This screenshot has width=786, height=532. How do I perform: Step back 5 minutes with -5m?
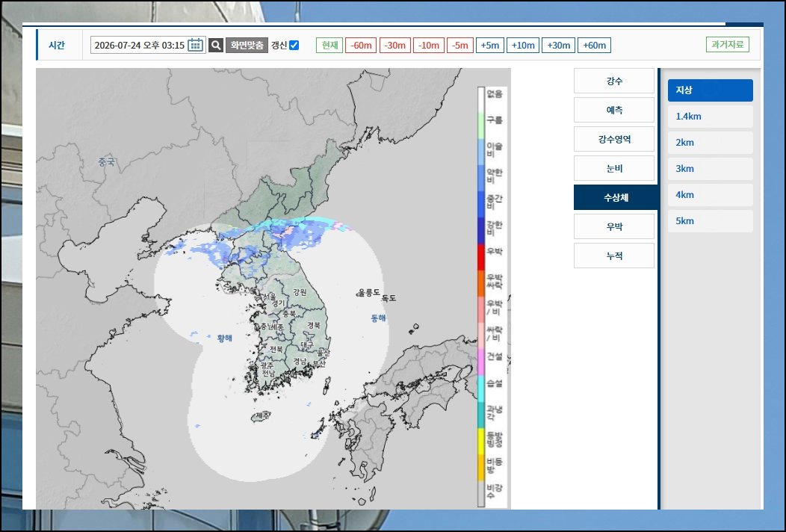pyautogui.click(x=459, y=45)
